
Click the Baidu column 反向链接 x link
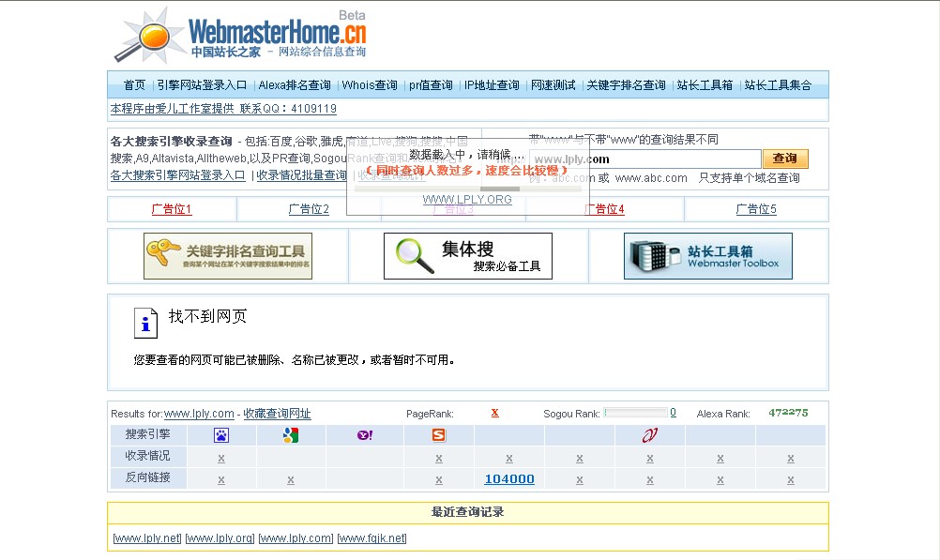tap(221, 480)
